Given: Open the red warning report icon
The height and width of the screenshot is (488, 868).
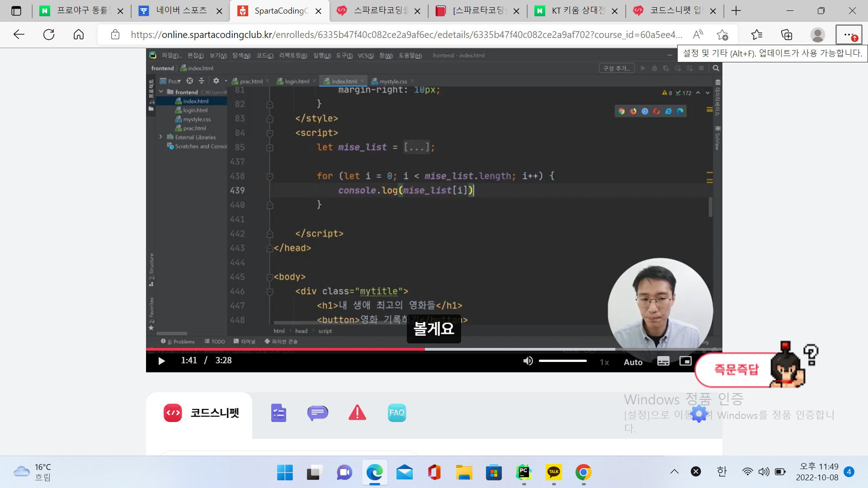Looking at the screenshot, I should click(357, 412).
